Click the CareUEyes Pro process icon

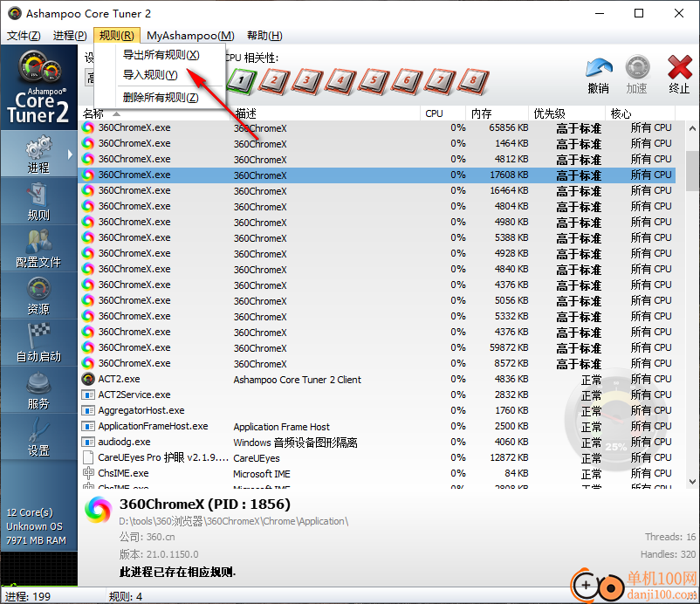(88, 457)
